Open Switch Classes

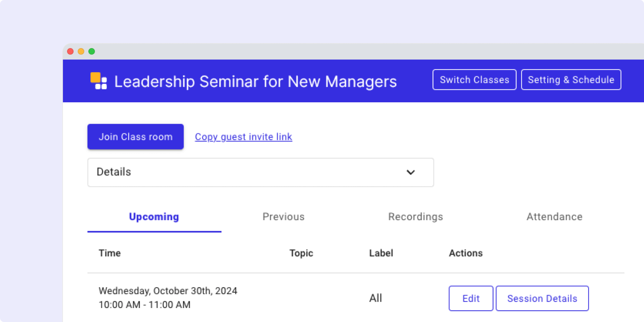click(474, 79)
